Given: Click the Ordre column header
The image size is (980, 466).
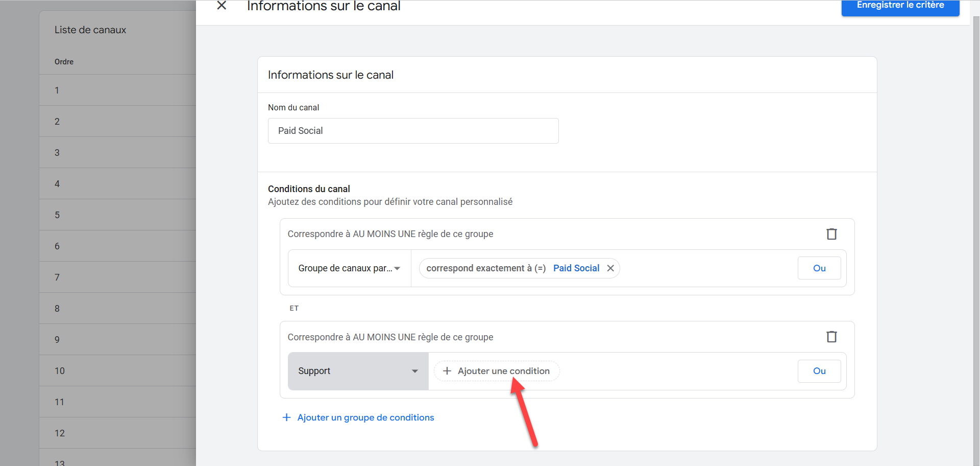Looking at the screenshot, I should pos(64,62).
